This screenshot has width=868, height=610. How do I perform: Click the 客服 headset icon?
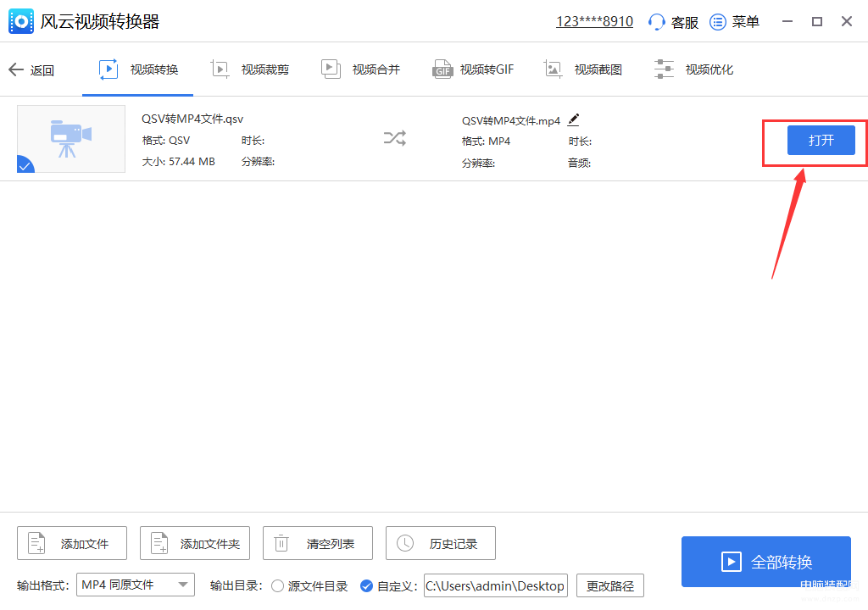tap(657, 22)
